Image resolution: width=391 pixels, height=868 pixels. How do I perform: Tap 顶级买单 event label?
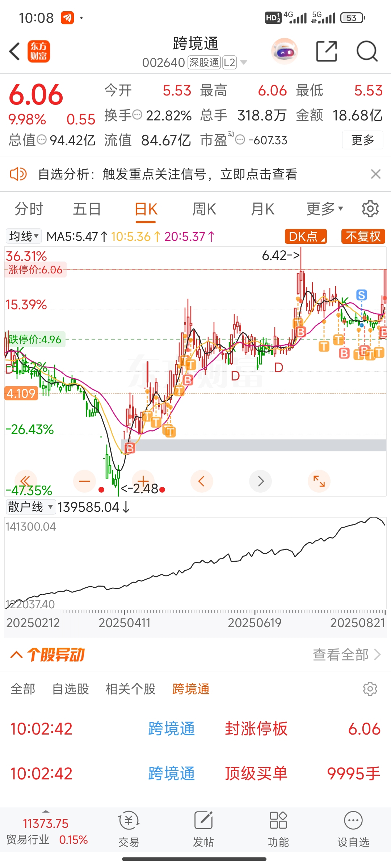256,774
